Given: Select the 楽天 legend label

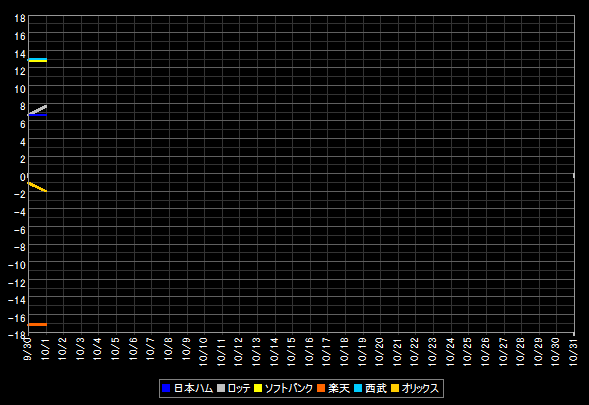Looking at the screenshot, I should click(x=338, y=388).
